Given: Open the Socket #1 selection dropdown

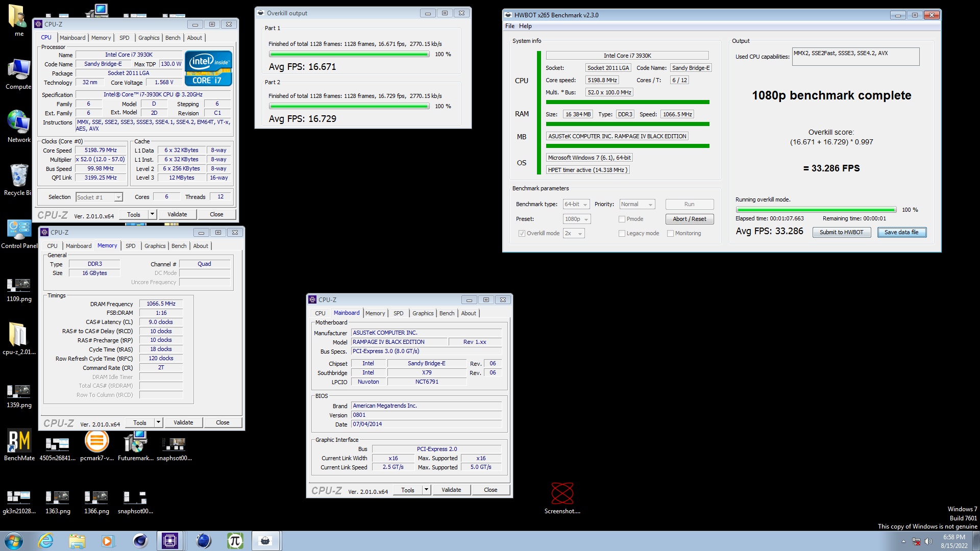Looking at the screenshot, I should [x=99, y=197].
